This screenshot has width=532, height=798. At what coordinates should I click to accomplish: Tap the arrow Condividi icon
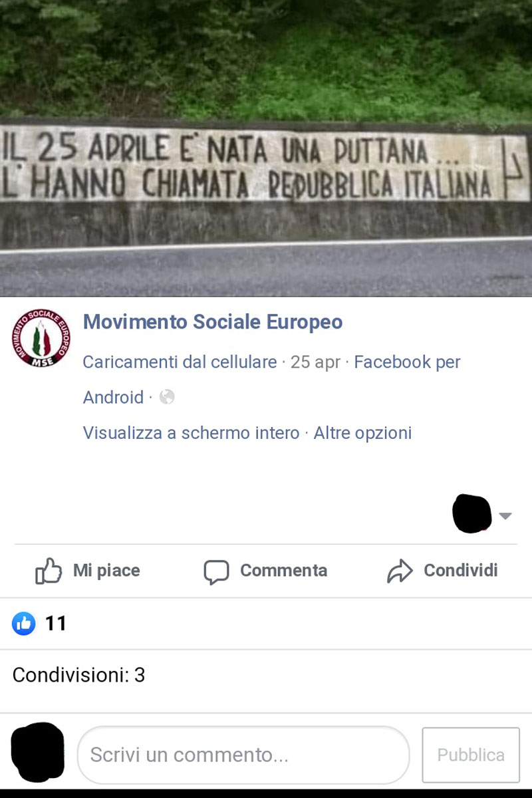click(400, 571)
